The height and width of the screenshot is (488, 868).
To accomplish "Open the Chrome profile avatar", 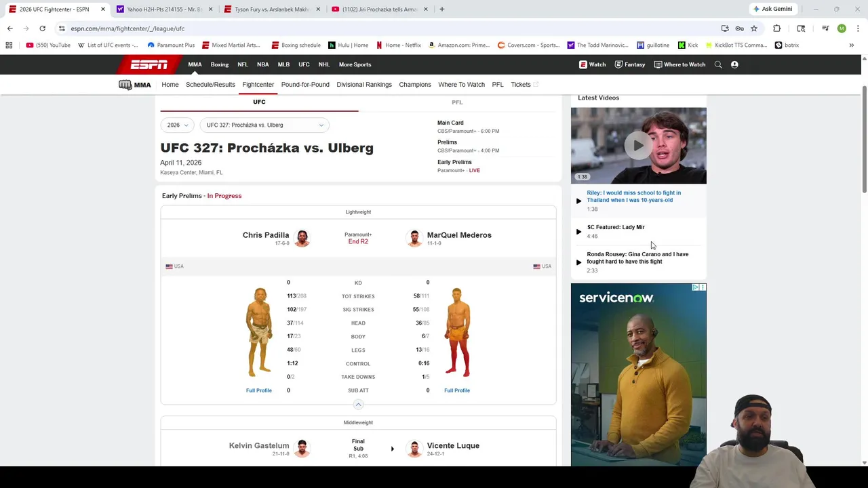I will (x=842, y=28).
